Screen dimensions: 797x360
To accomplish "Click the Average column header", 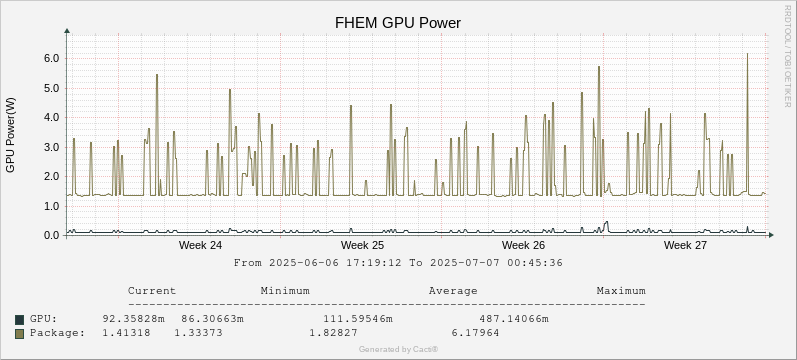I will tap(453, 291).
